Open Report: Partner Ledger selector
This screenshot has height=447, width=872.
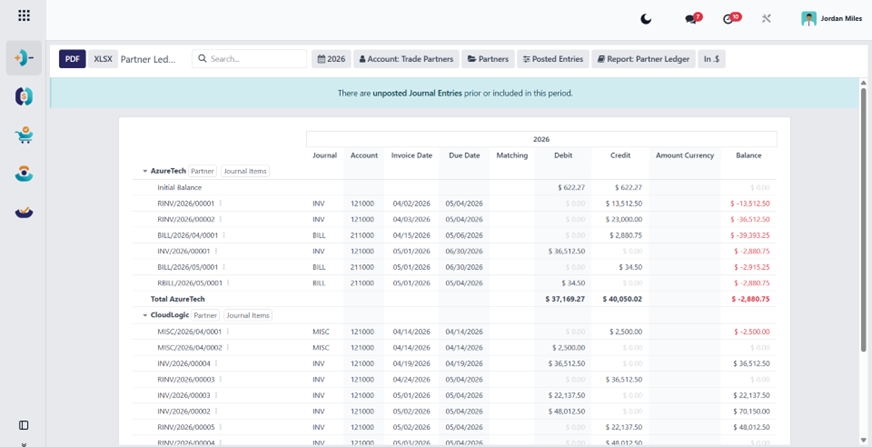[x=643, y=59]
